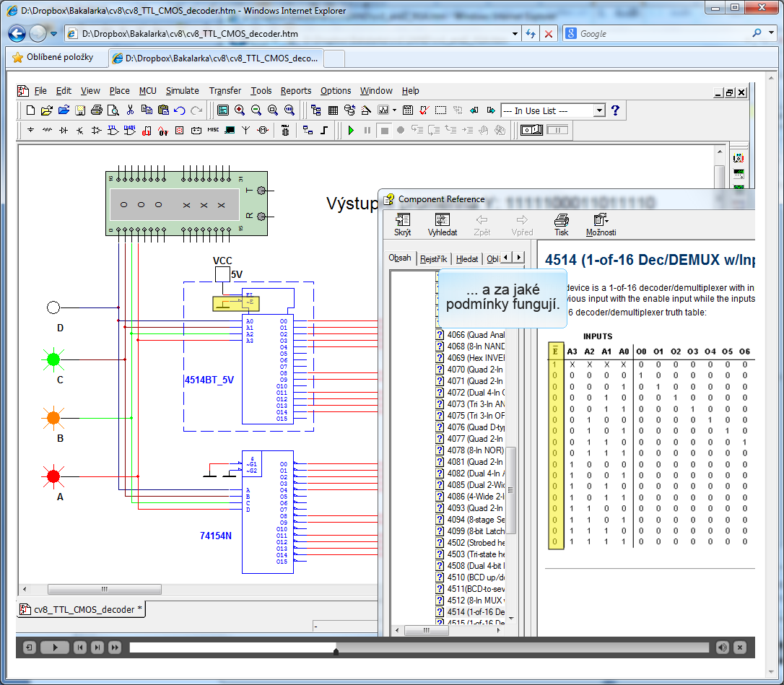Undo the last action in Multisim

coord(180,110)
